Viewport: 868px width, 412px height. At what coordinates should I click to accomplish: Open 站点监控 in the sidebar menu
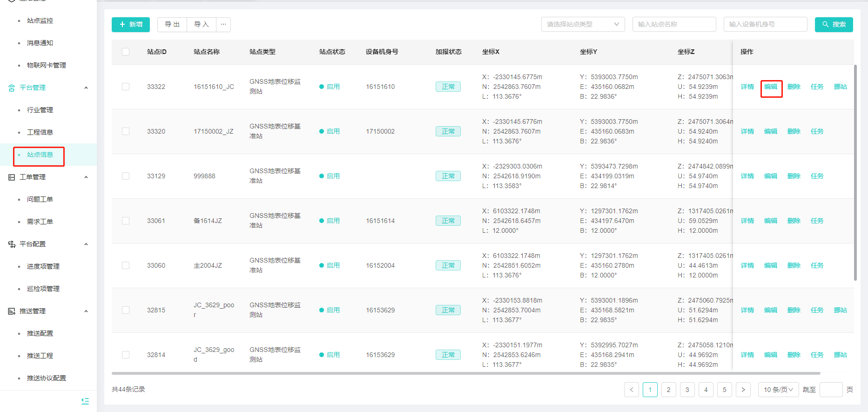pos(40,21)
